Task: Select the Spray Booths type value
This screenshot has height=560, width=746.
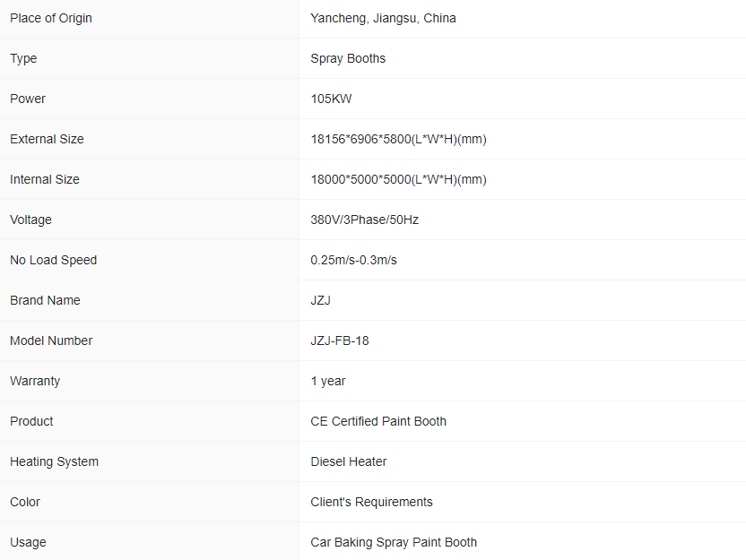Action: pyautogui.click(x=348, y=58)
